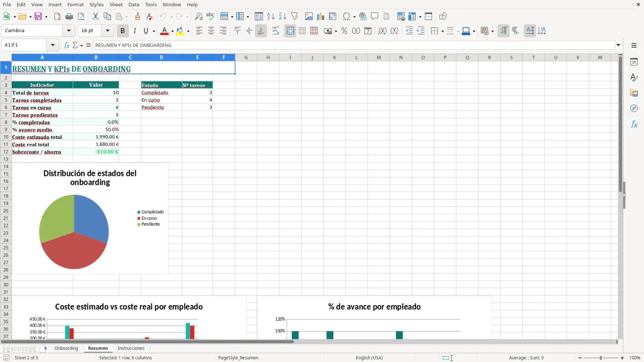Open the Function Wizard icon
Screen dimensions: 644x362
point(67,46)
